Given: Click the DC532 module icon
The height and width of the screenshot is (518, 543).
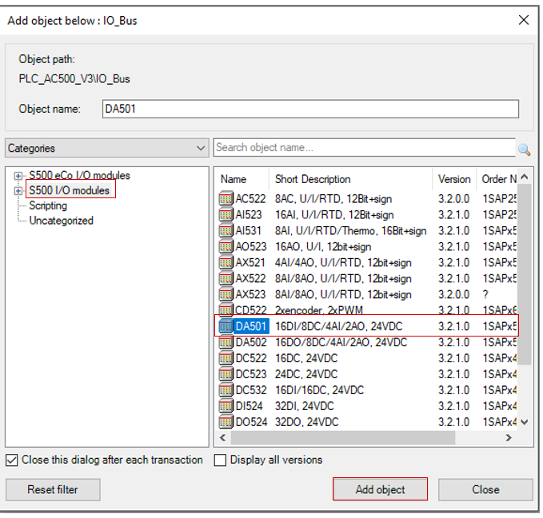Looking at the screenshot, I should (x=226, y=390).
